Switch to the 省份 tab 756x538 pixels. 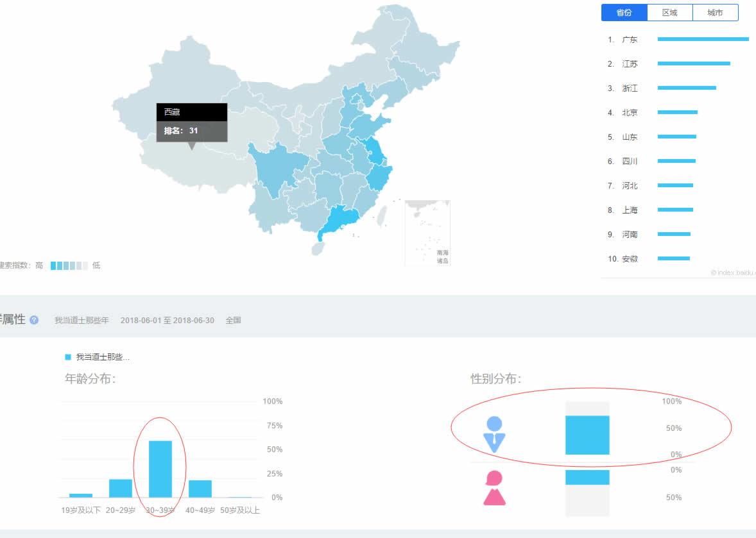pyautogui.click(x=624, y=13)
